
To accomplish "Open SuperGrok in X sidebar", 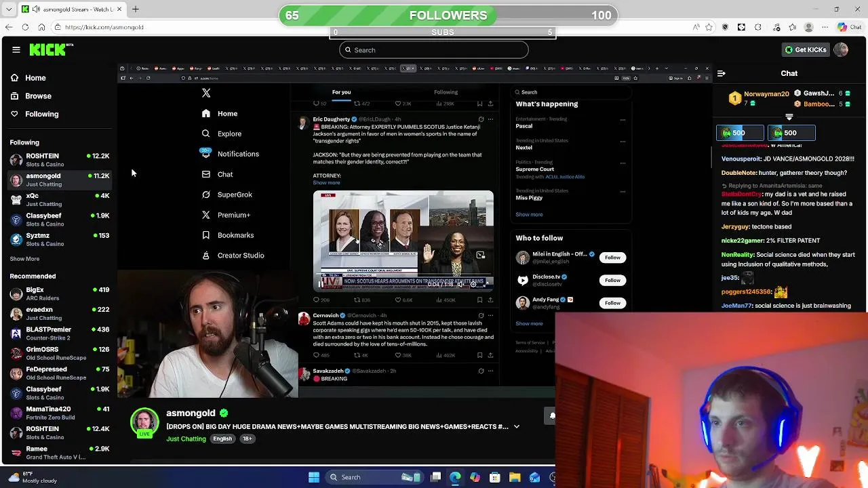I will pyautogui.click(x=226, y=195).
